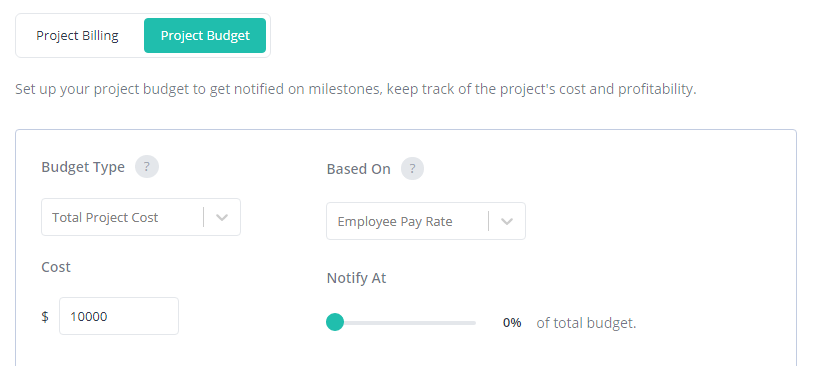Click the 'of total budget.' text

[x=586, y=323]
